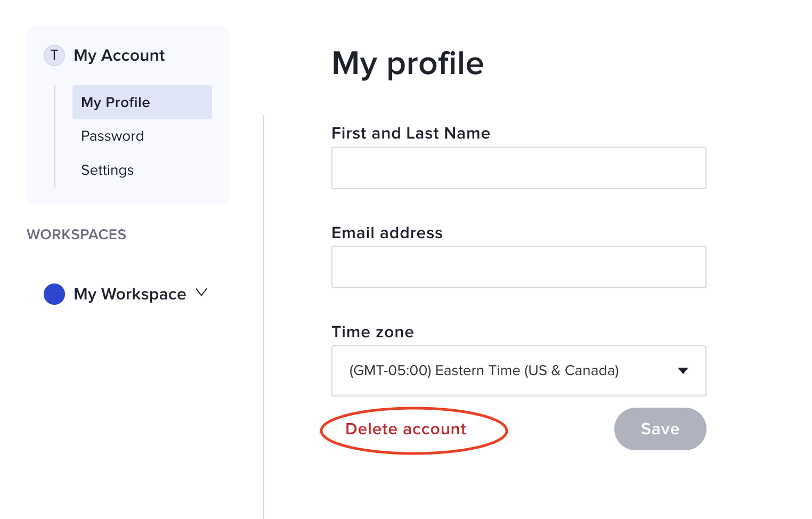Image resolution: width=812 pixels, height=519 pixels.
Task: Click into the Email address field
Action: [518, 267]
